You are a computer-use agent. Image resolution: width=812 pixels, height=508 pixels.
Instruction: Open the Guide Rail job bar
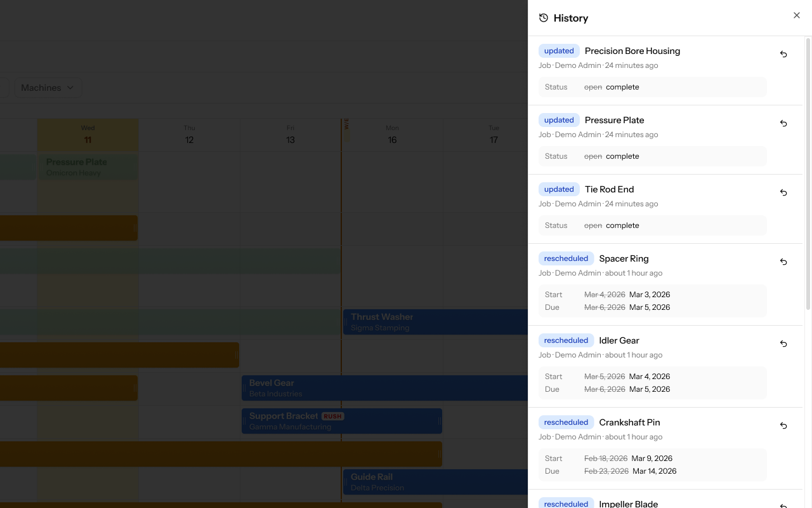coord(436,482)
